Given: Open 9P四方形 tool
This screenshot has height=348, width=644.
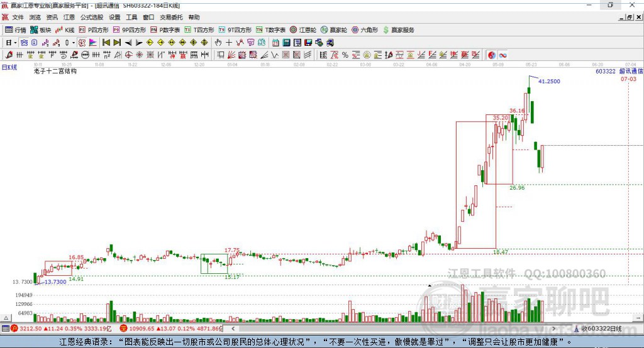Looking at the screenshot, I should (130, 30).
